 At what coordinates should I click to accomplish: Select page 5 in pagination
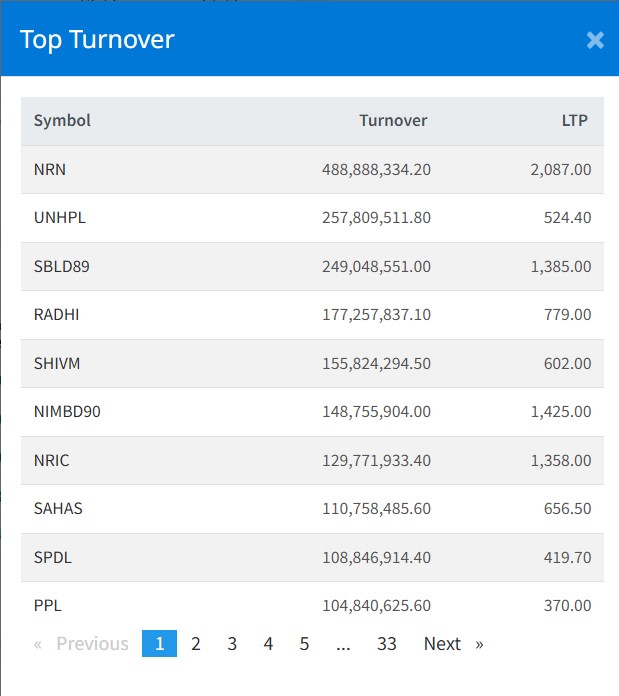(304, 644)
